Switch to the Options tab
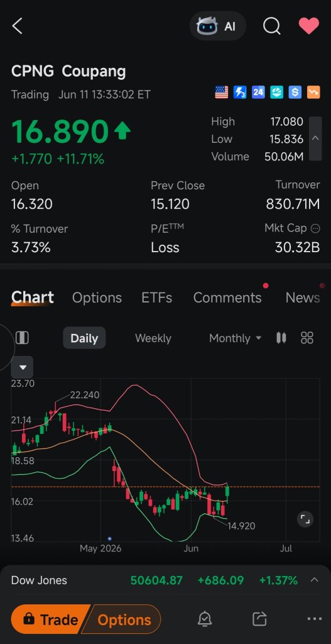Viewport: 331px width, 644px height. (97, 297)
